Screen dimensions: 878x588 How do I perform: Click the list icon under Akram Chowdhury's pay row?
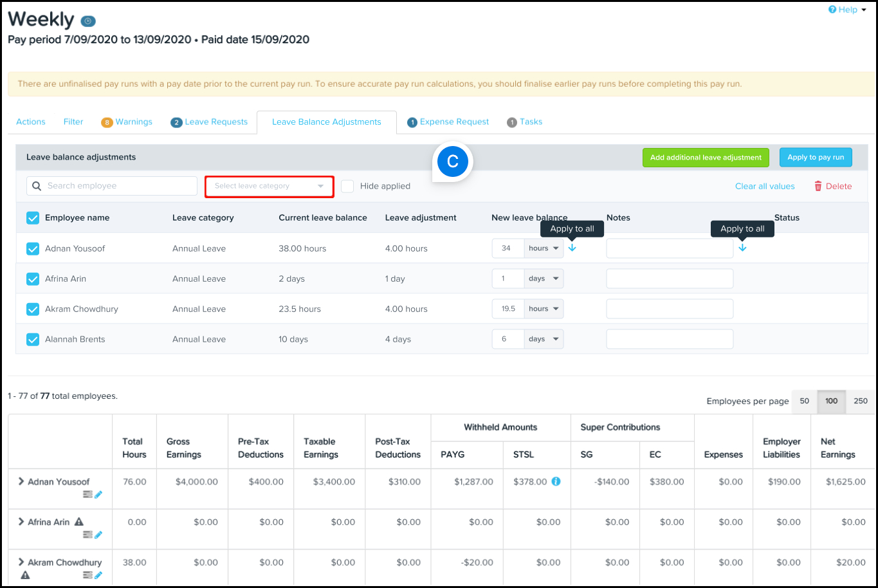click(x=87, y=575)
